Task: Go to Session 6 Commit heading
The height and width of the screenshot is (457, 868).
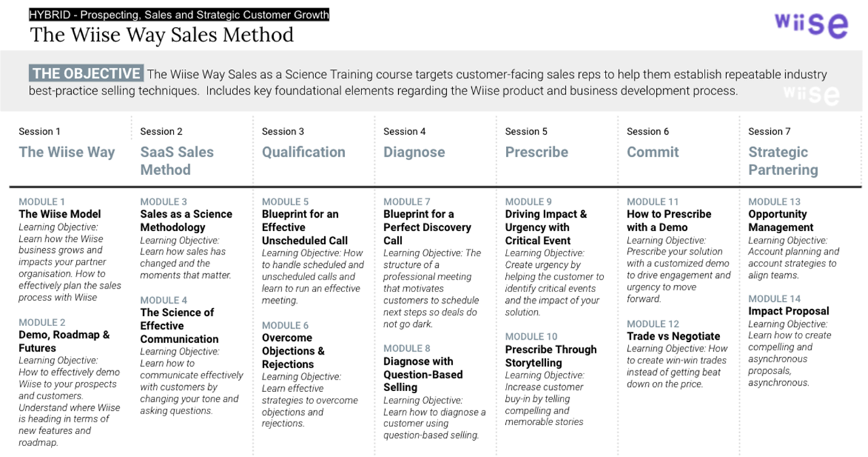Action: coord(652,152)
